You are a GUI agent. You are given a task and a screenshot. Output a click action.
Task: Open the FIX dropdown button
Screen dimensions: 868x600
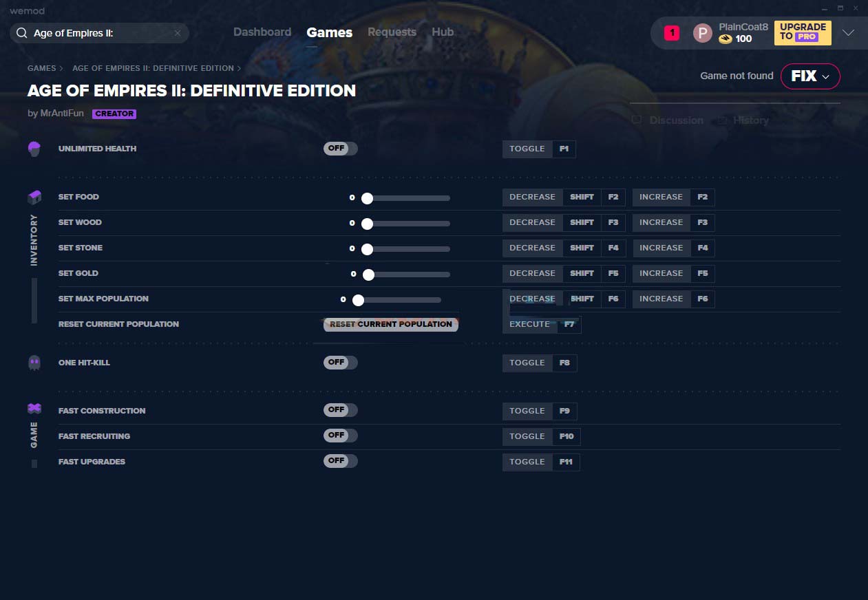pos(810,76)
